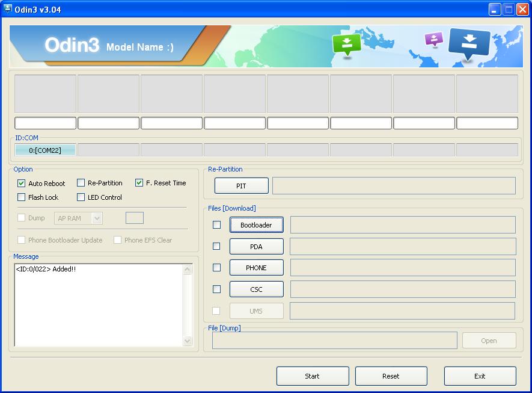Click the Bootloader file path field
This screenshot has width=532, height=393.
403,225
